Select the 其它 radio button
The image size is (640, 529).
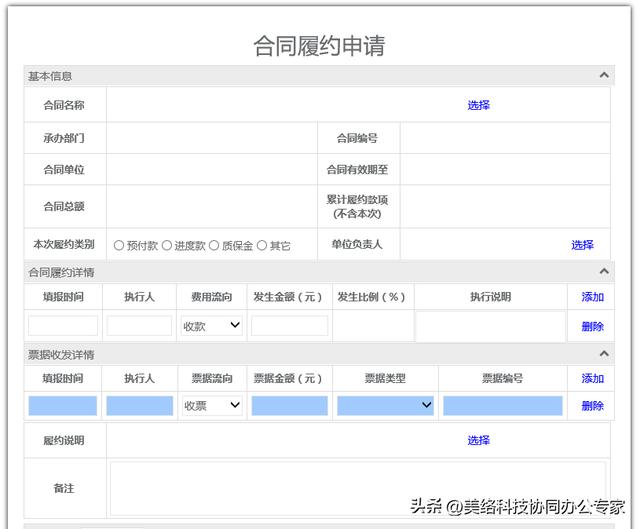coord(262,245)
